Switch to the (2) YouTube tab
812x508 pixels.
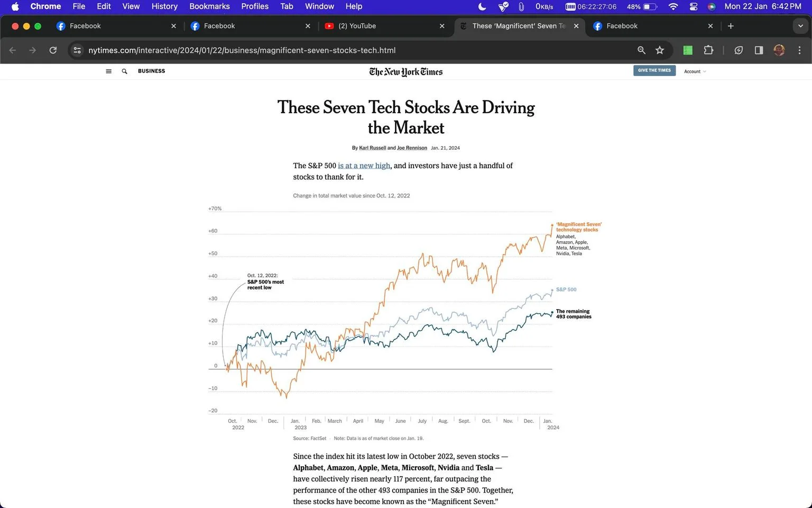click(386, 26)
